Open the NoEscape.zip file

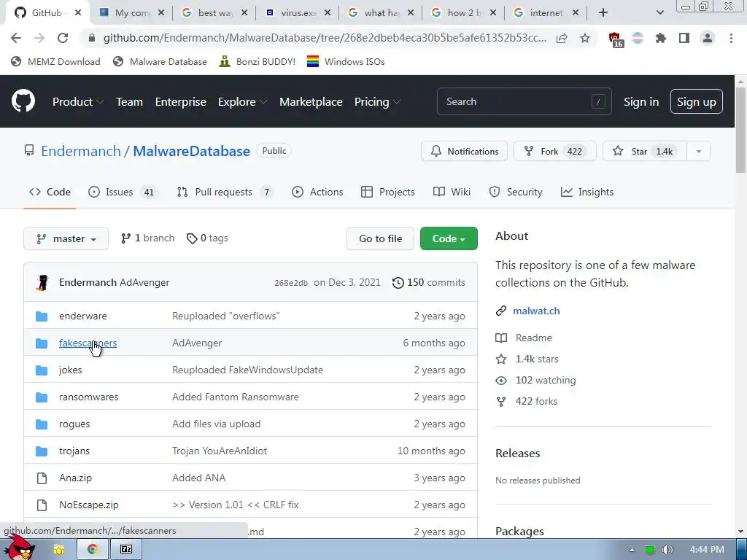[x=88, y=505]
